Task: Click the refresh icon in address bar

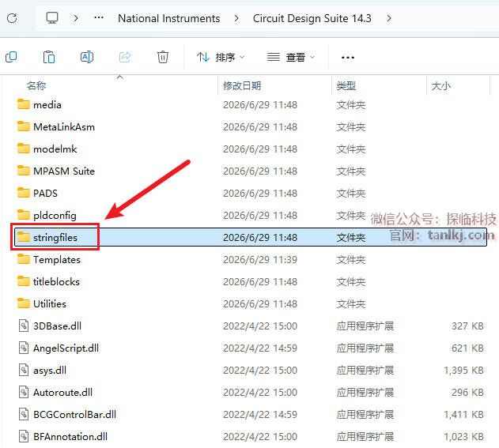Action: click(12, 18)
